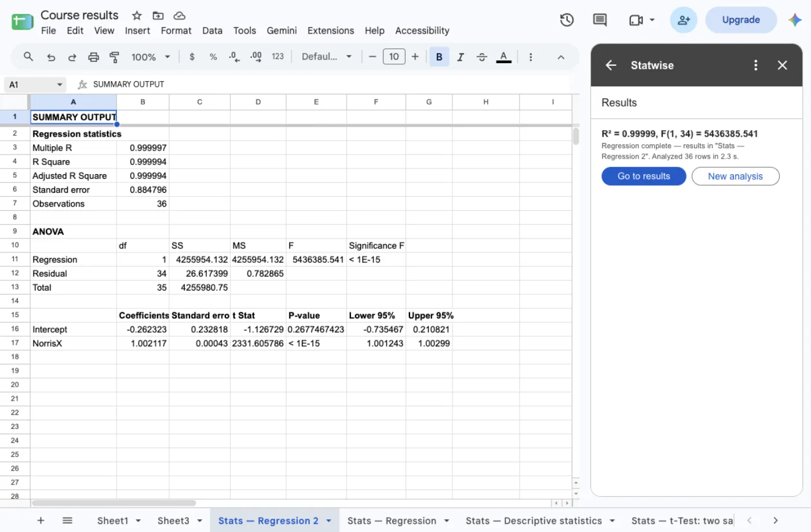Switch to Stats — Descriptive statistics tab
The height and width of the screenshot is (532, 811).
point(534,520)
